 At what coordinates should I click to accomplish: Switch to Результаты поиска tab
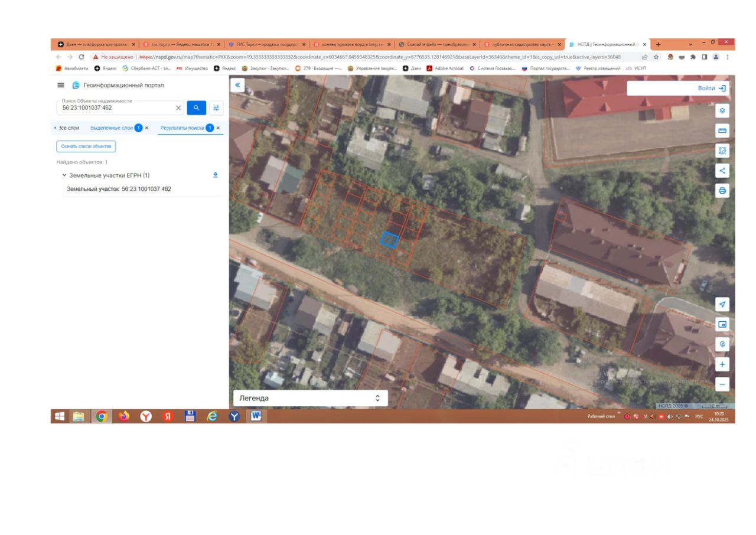pyautogui.click(x=183, y=128)
